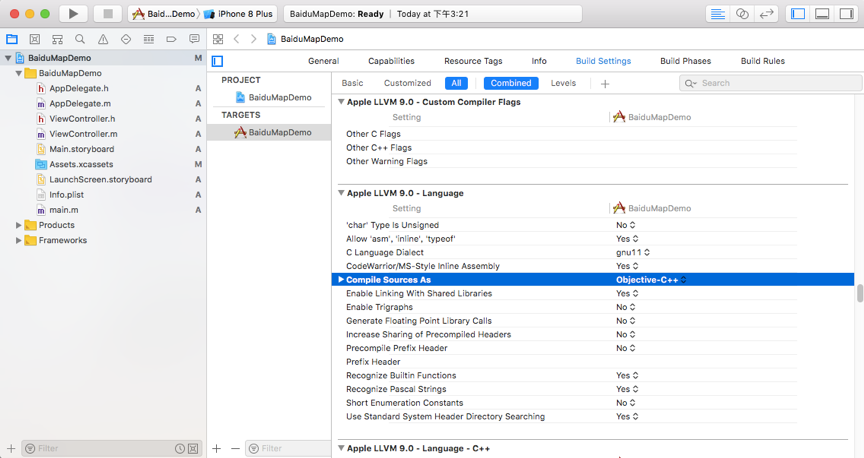Open the Issue navigator
This screenshot has width=864, height=458.
coord(103,39)
